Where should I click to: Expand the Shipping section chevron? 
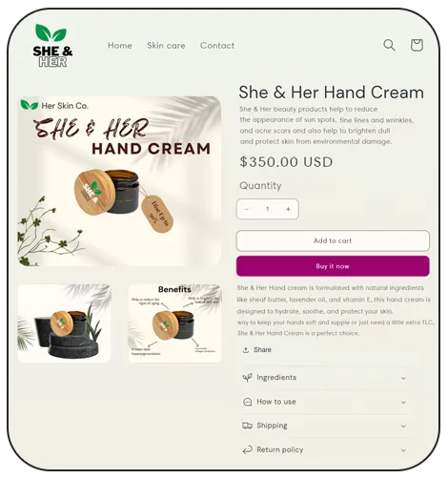pyautogui.click(x=403, y=427)
